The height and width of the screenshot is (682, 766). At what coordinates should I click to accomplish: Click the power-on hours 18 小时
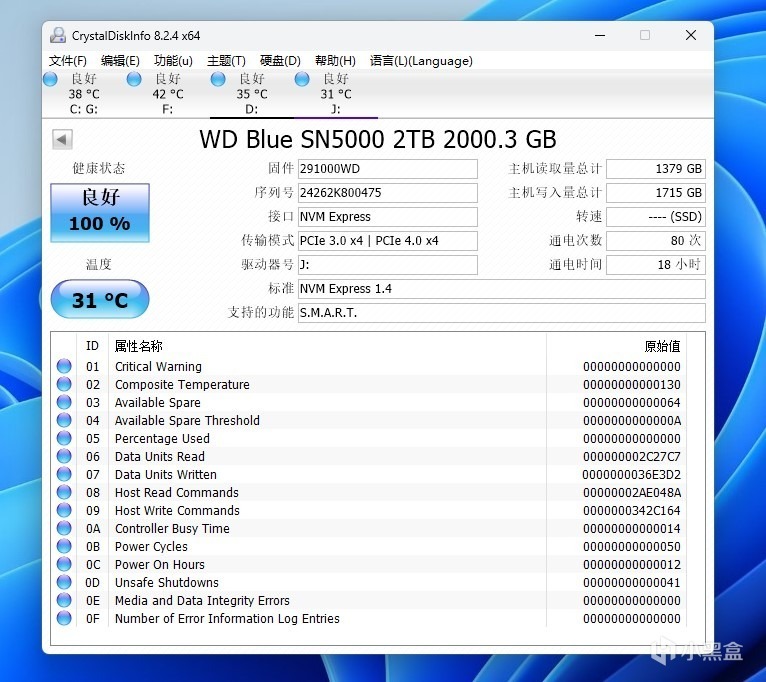tap(656, 265)
